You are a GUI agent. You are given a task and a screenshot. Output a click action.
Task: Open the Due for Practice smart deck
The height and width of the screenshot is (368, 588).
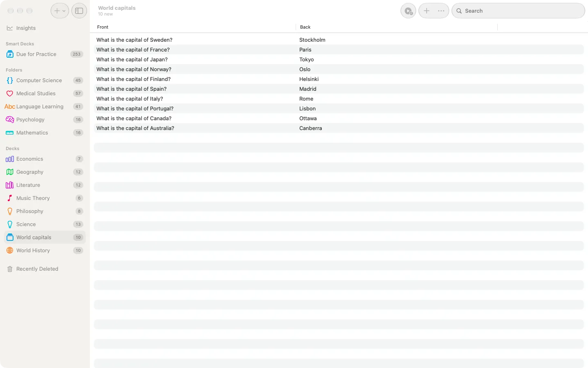click(x=45, y=54)
